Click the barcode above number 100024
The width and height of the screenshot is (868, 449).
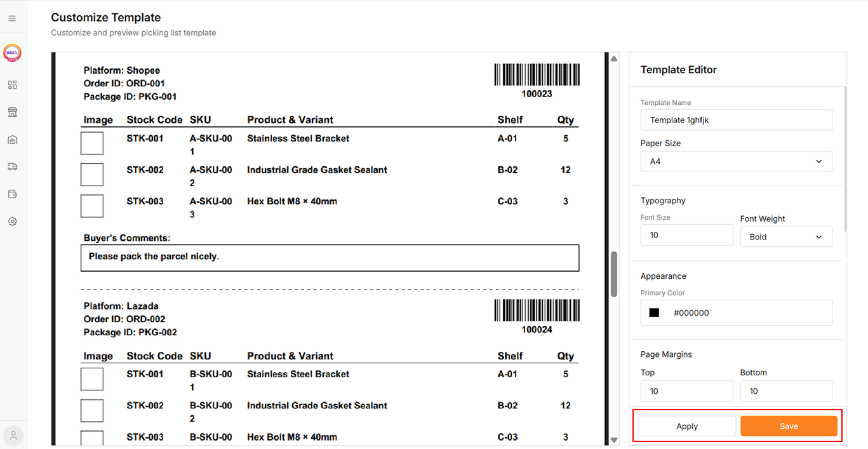point(537,311)
